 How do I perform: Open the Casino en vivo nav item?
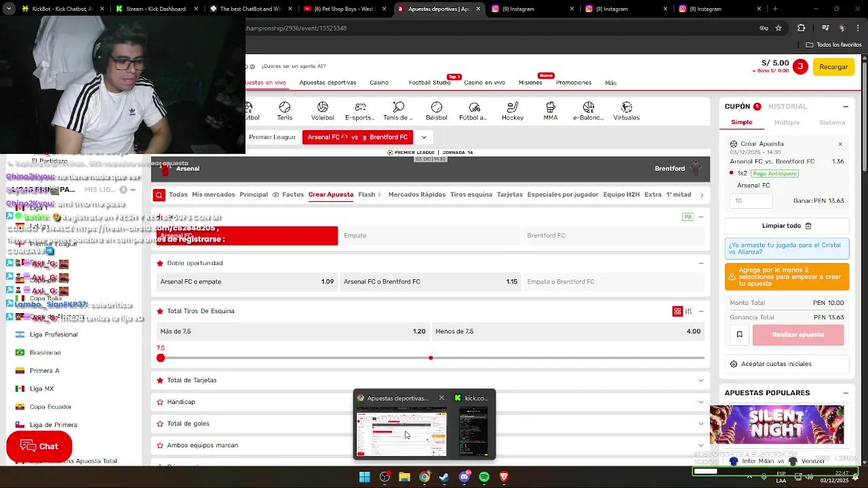pyautogui.click(x=484, y=83)
